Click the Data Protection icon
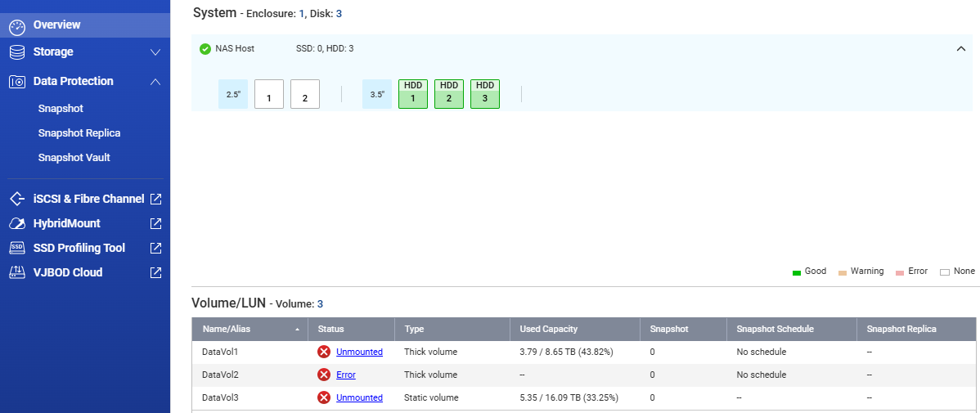 pos(17,82)
